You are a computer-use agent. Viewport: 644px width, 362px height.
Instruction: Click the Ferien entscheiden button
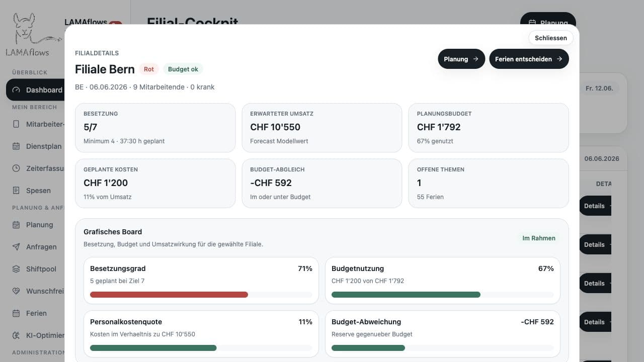tap(529, 59)
